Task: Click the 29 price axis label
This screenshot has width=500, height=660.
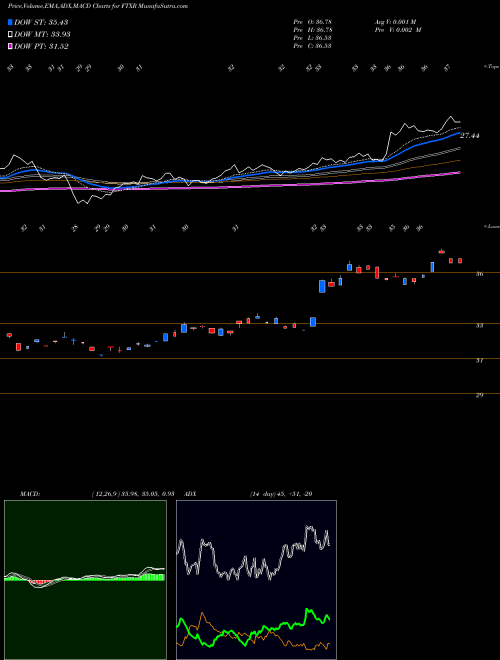Action: click(479, 395)
